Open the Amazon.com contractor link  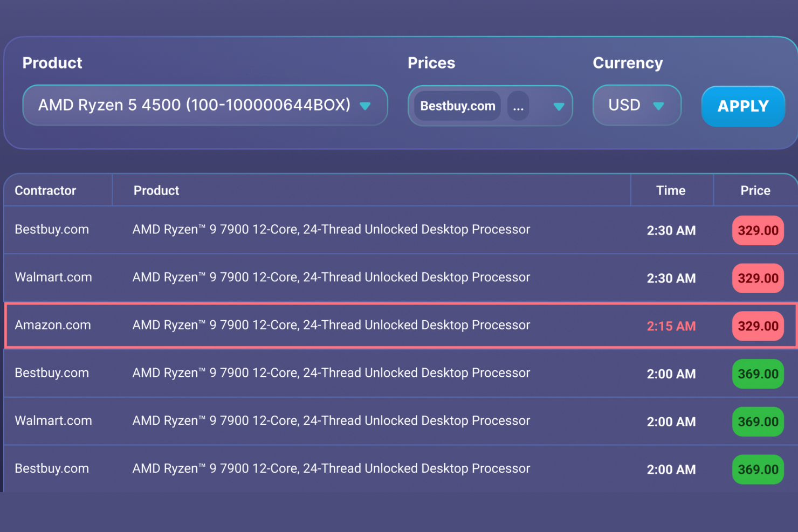[x=52, y=325]
